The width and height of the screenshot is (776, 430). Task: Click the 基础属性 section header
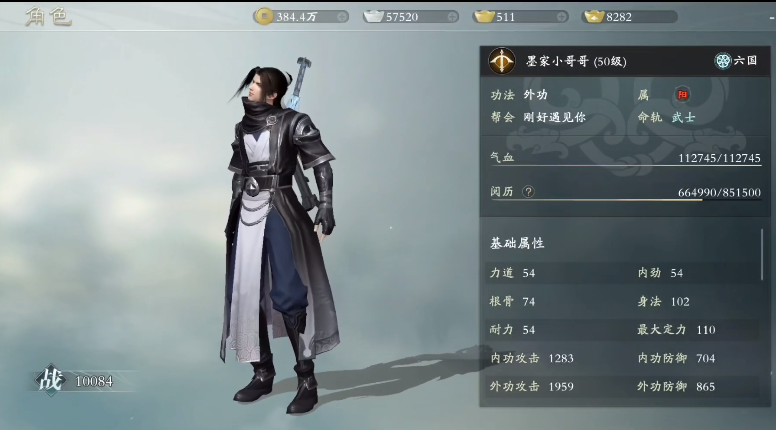coord(517,243)
